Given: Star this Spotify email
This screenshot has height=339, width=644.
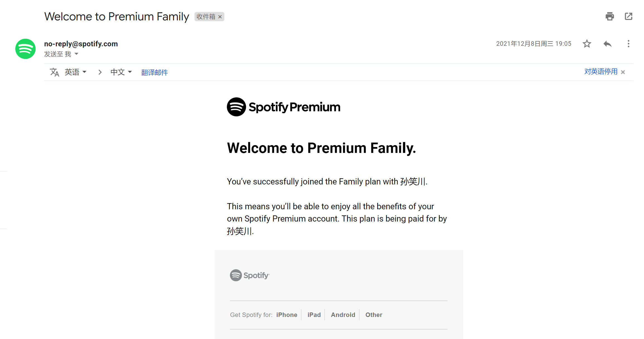Looking at the screenshot, I should click(587, 44).
